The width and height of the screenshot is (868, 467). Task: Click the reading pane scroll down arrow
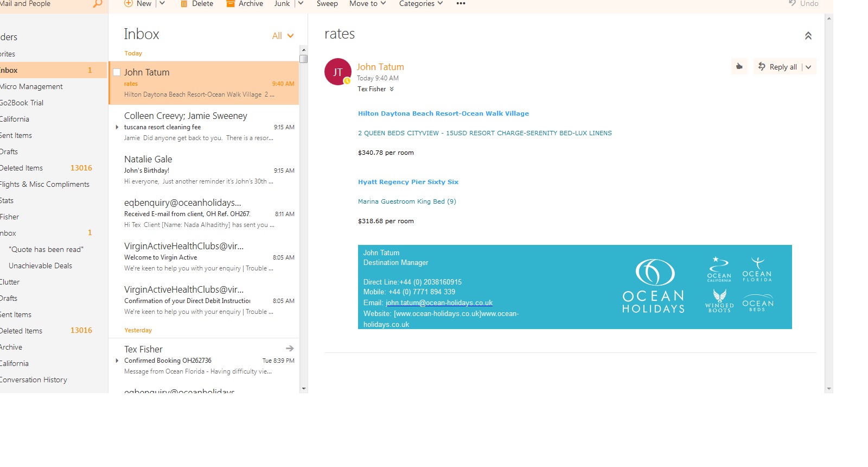point(828,389)
